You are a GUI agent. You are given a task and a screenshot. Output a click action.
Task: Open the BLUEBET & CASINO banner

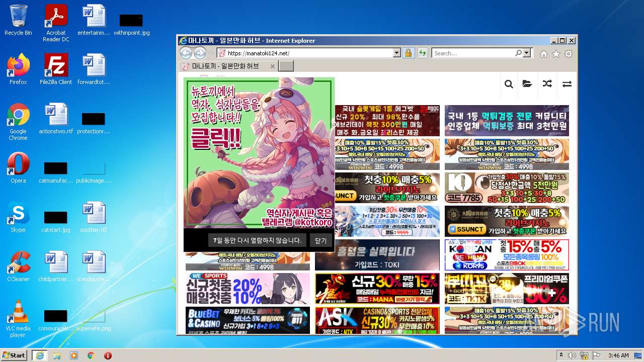tap(248, 320)
